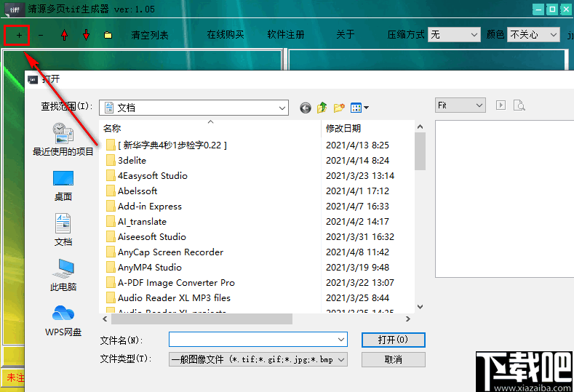Click the file list scroll up arrow
Viewport: 574px width, 392px height.
[x=420, y=127]
